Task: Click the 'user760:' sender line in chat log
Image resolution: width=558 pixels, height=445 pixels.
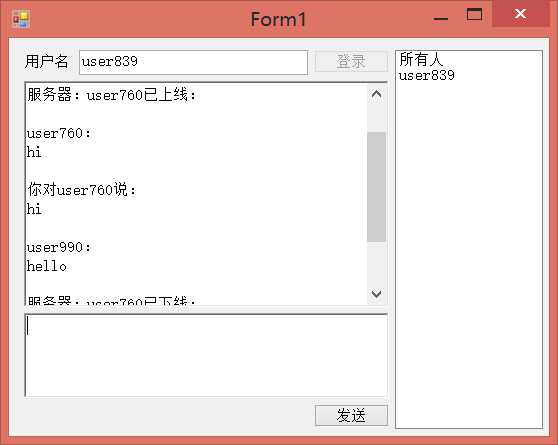Action: point(59,134)
